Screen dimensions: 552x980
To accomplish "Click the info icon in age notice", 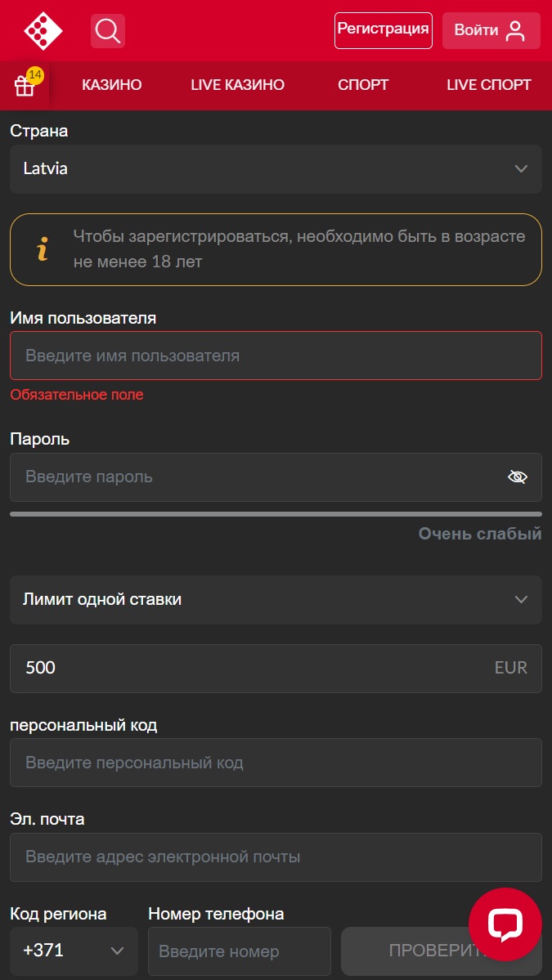I will point(43,249).
